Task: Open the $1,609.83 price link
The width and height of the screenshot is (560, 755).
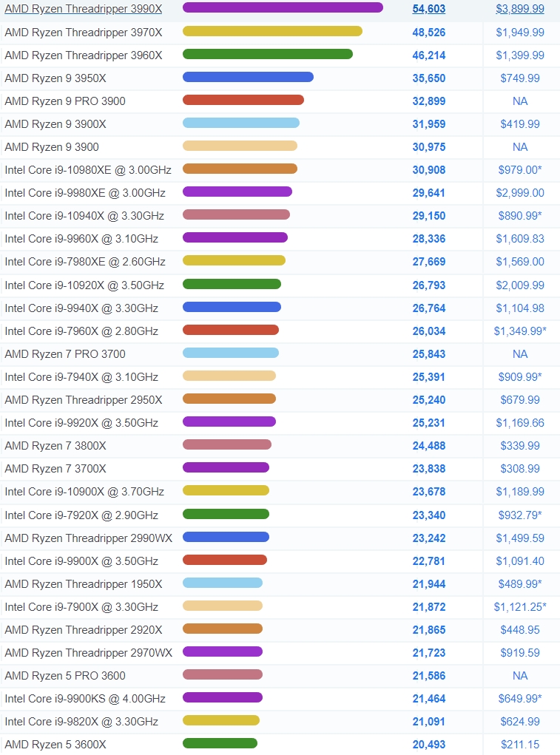Action: pyautogui.click(x=520, y=239)
